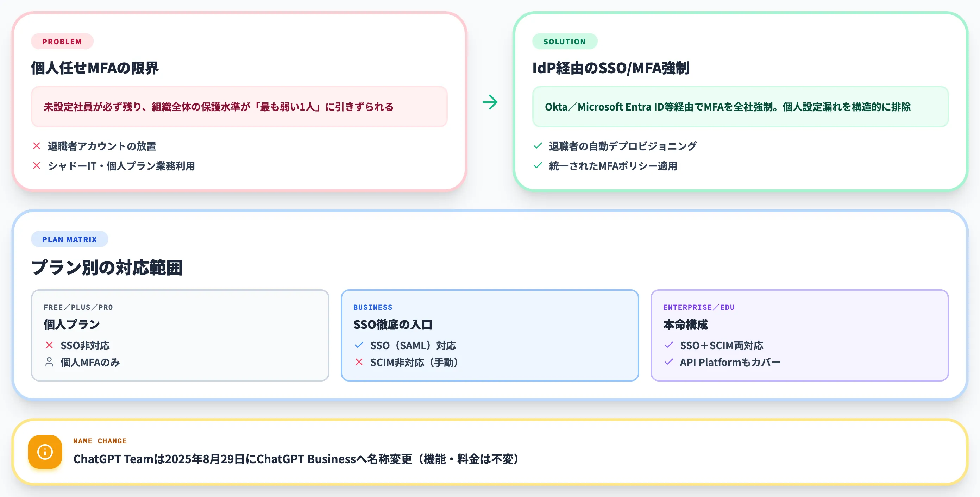Click the 本命構成 card title
Viewport: 980px width, 497px height.
point(685,325)
